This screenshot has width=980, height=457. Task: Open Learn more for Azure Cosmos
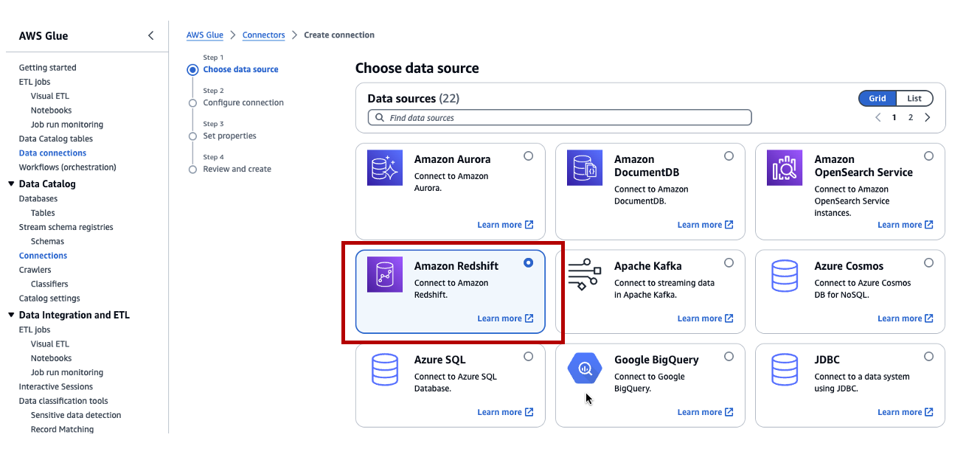[906, 318]
